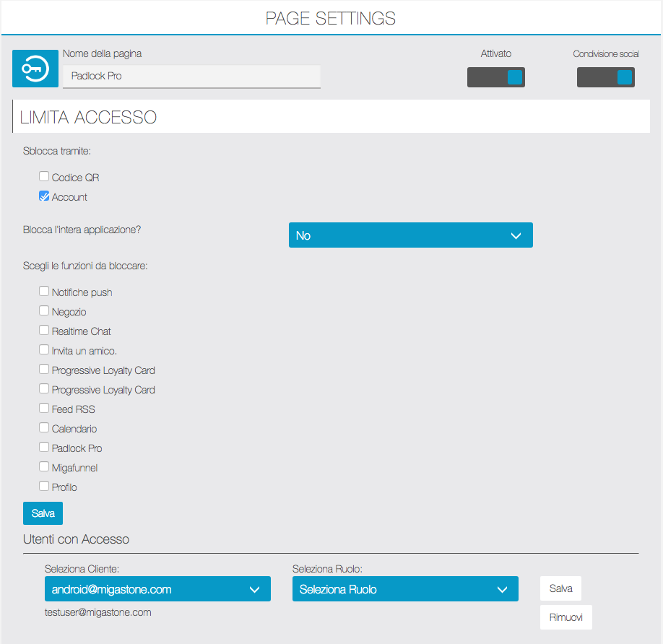Click the Sblocca tramite label
Image resolution: width=663 pixels, height=644 pixels.
pos(57,152)
